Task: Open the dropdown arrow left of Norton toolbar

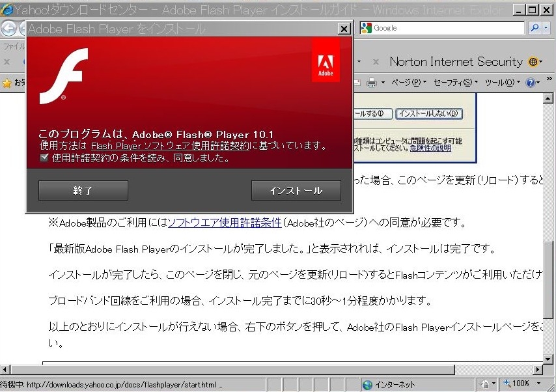Action: pos(359,62)
